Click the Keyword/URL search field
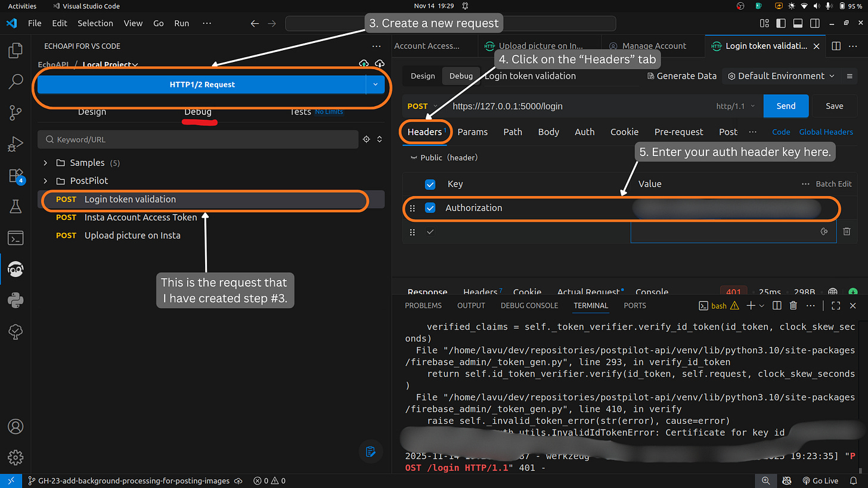 pos(199,139)
